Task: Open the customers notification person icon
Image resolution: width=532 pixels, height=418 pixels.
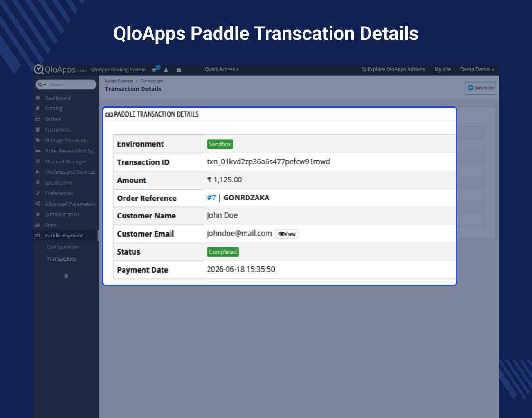Action: pos(166,70)
